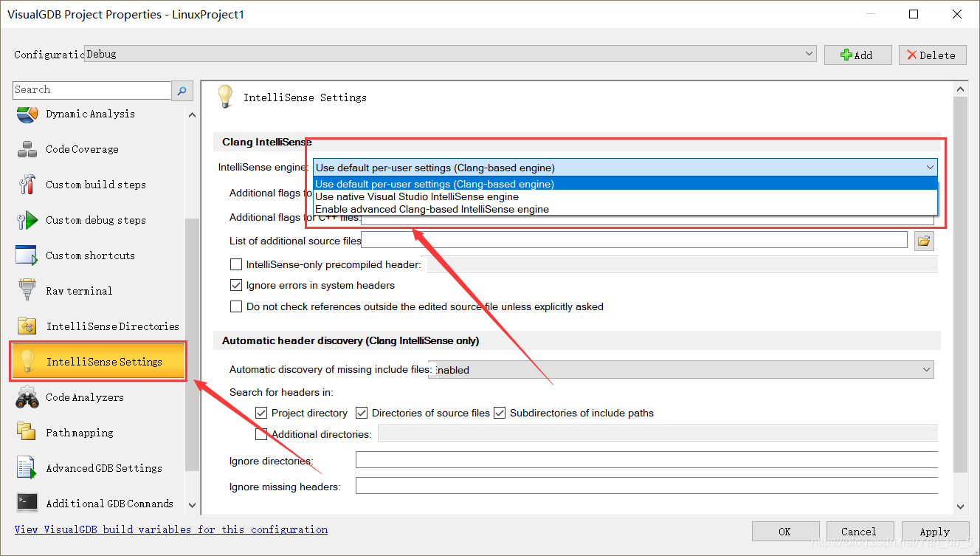Select Additional GDB Commands entry
Screen dimensions: 980x556
[110, 504]
